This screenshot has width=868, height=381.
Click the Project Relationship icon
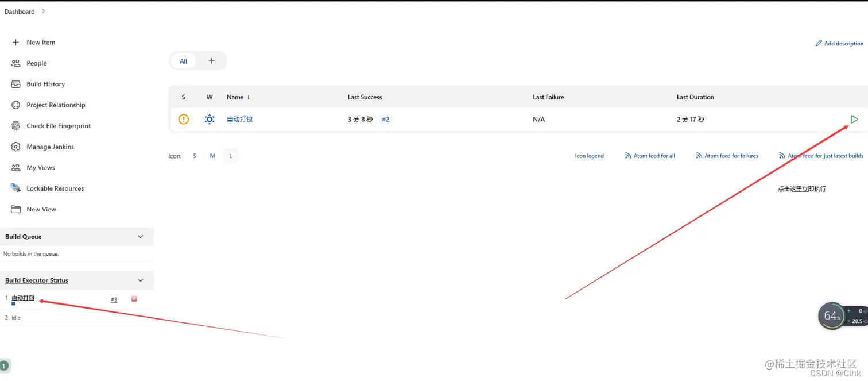[15, 105]
